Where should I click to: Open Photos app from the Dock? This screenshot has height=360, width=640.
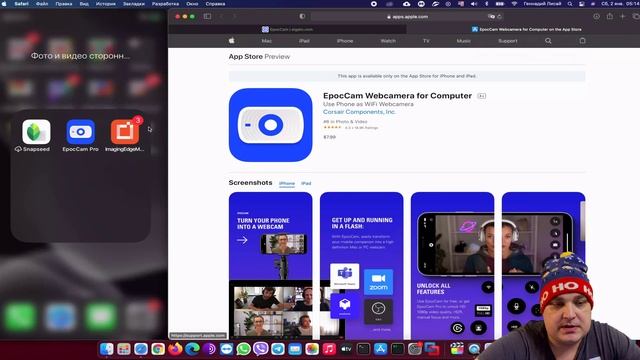[312, 349]
